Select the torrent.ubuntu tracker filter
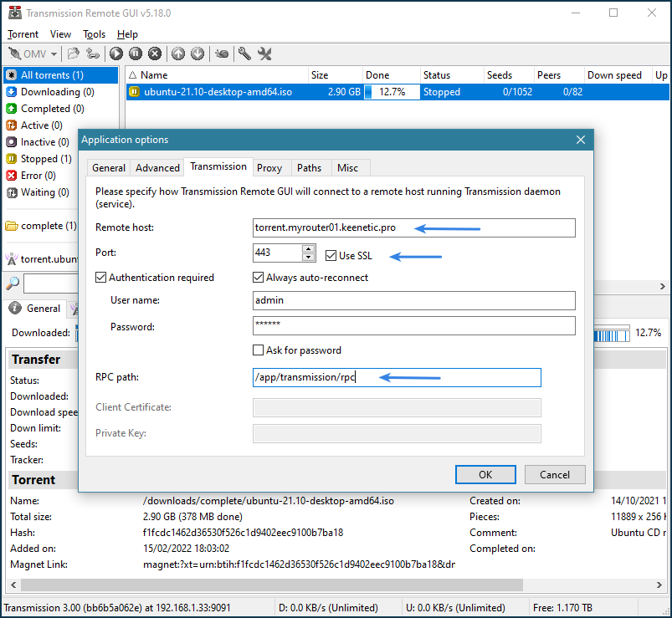 coord(42,259)
